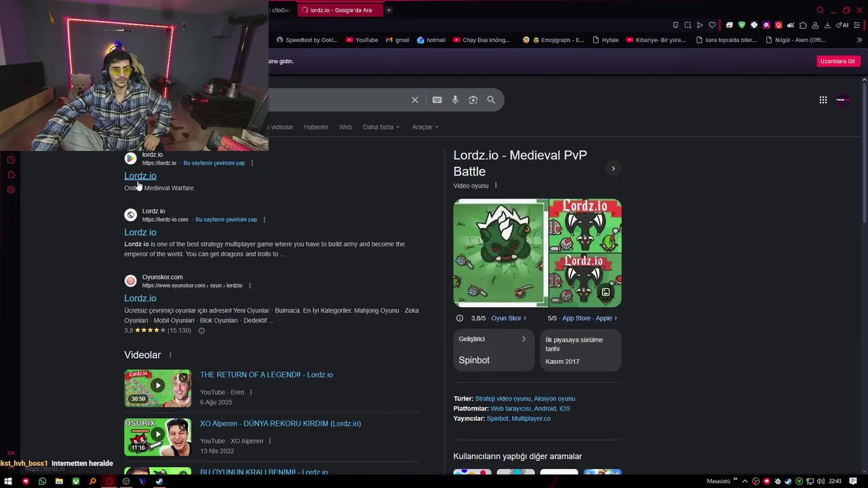Open OBS Studio from the taskbar
868x488 pixels.
126,481
